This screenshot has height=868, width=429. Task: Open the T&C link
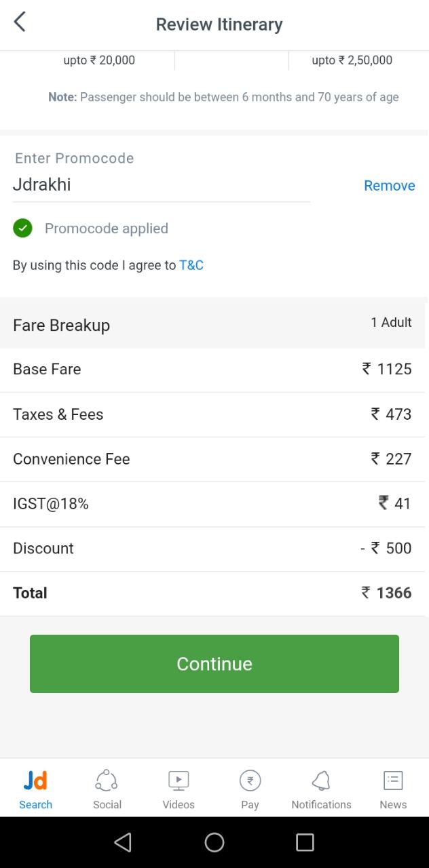click(191, 265)
